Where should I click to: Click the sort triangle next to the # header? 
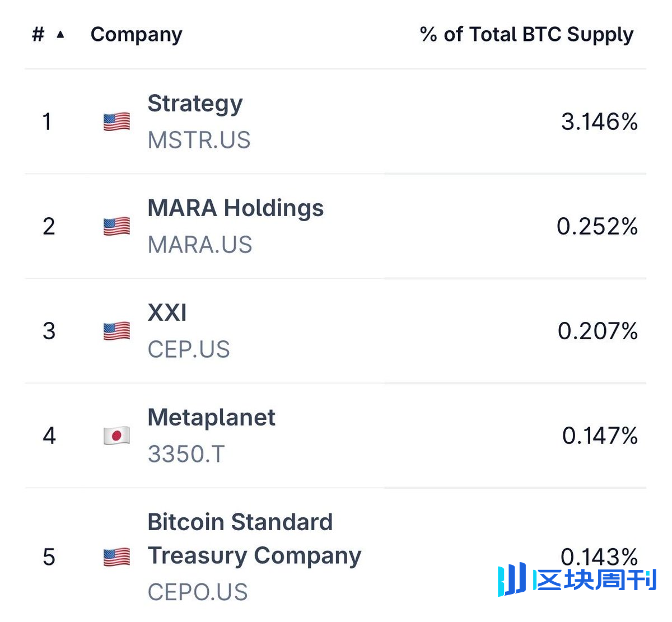pos(60,34)
